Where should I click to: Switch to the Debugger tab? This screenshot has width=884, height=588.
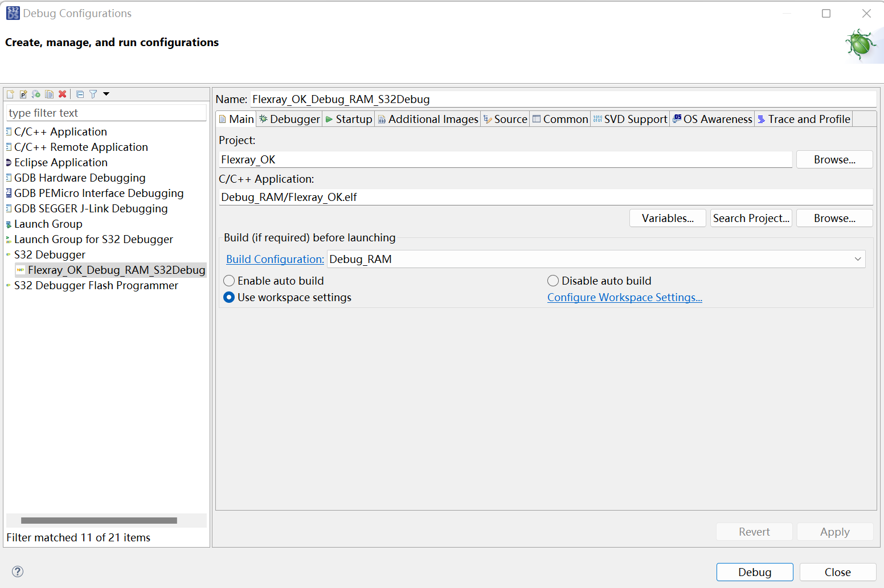(289, 119)
